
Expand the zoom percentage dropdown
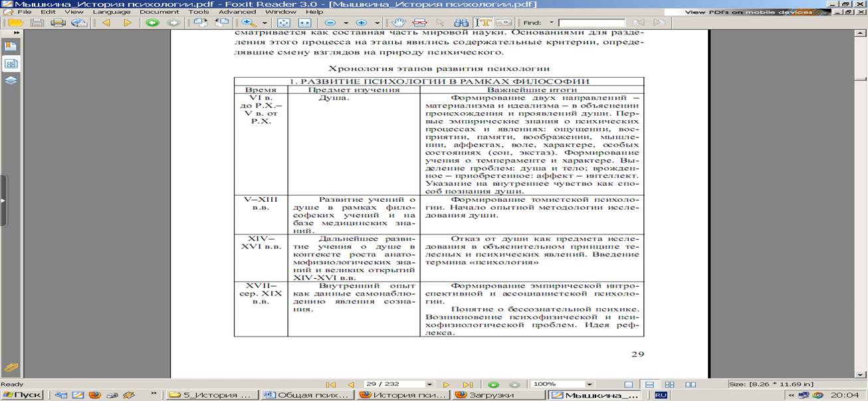click(589, 384)
